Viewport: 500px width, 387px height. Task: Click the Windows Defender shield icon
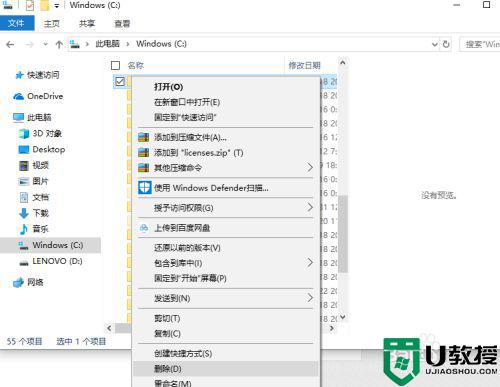coord(144,188)
